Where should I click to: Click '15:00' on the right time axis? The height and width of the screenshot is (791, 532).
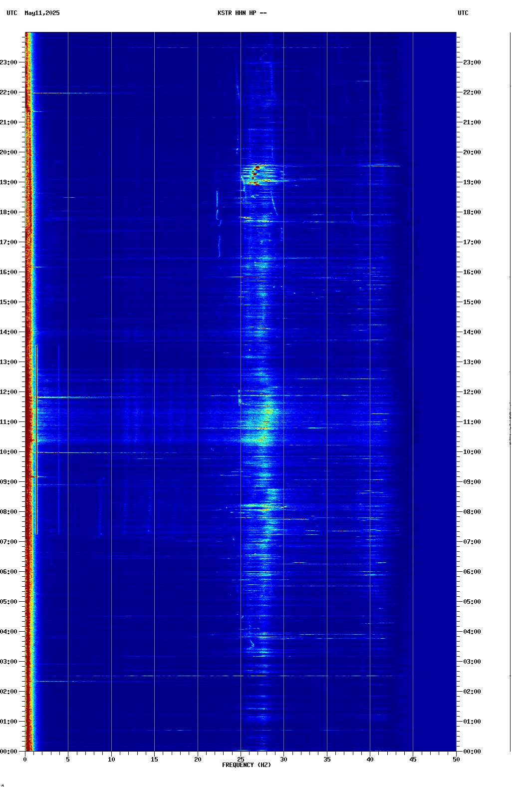(472, 302)
